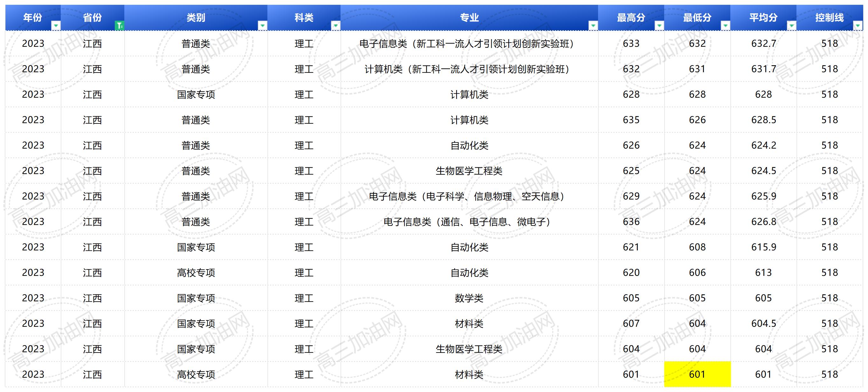868x392 pixels.
Task: Open the active 省份 filter button
Action: click(119, 26)
